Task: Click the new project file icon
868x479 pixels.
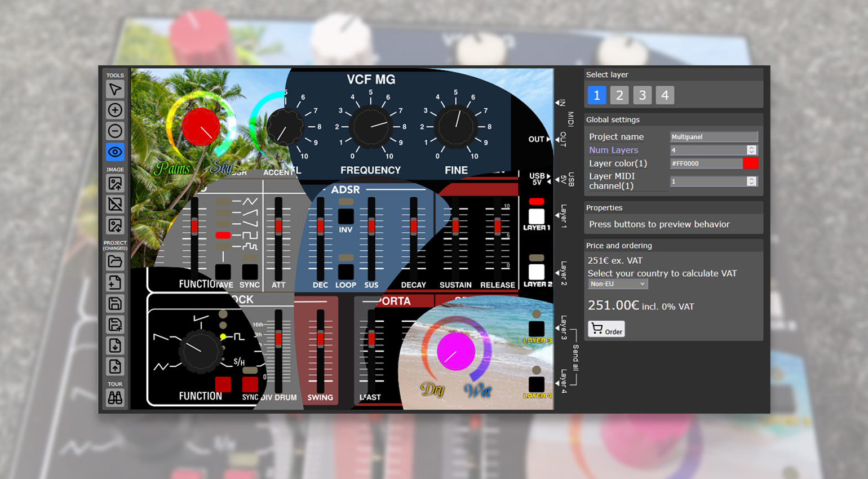Action: coord(115,282)
